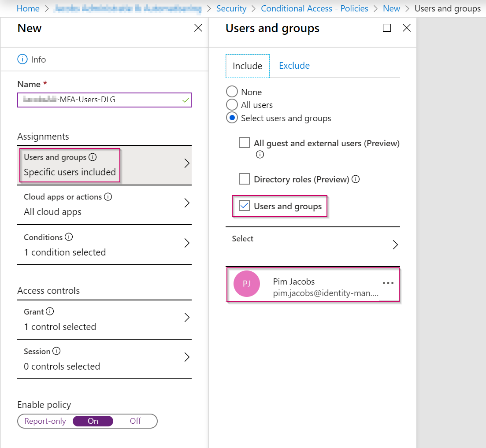486x448 pixels.
Task: Expand the Cloud apps or actions assignment
Action: 104,205
